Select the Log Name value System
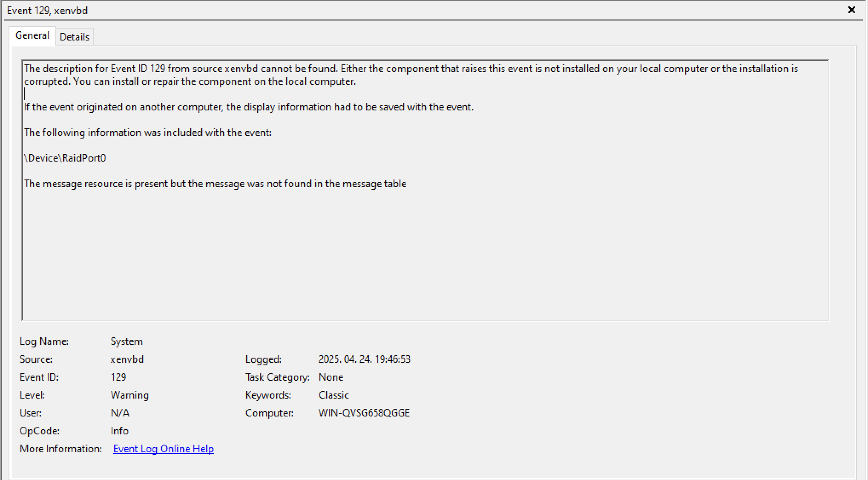The height and width of the screenshot is (480, 868). click(126, 341)
